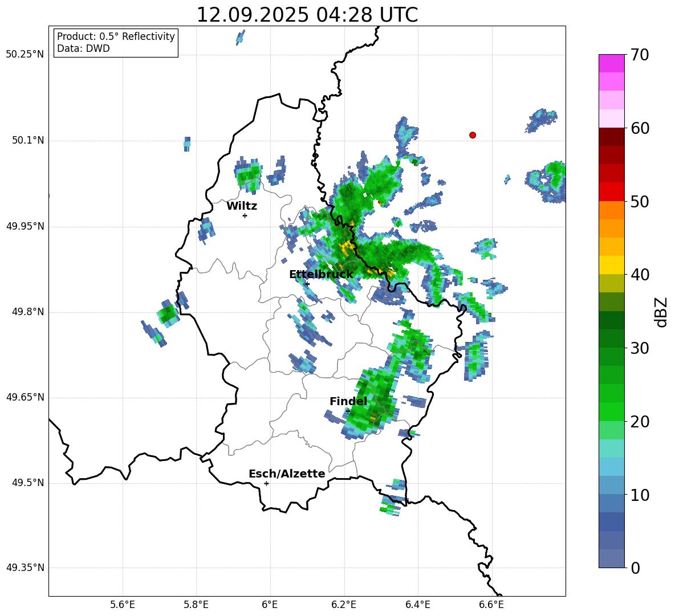Screen dimensions: 675x616
Task: Click the 20 tick label on colorbar
Action: (x=640, y=422)
